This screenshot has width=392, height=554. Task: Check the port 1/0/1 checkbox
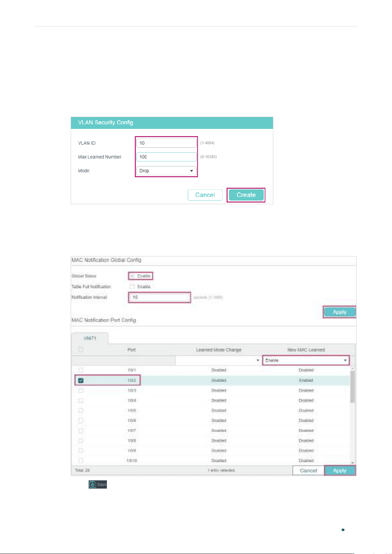[x=81, y=370]
